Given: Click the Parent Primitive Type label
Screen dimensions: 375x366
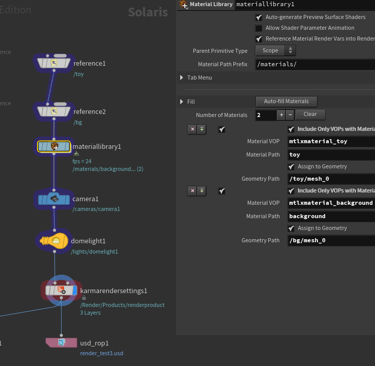Looking at the screenshot, I should pyautogui.click(x=220, y=51).
